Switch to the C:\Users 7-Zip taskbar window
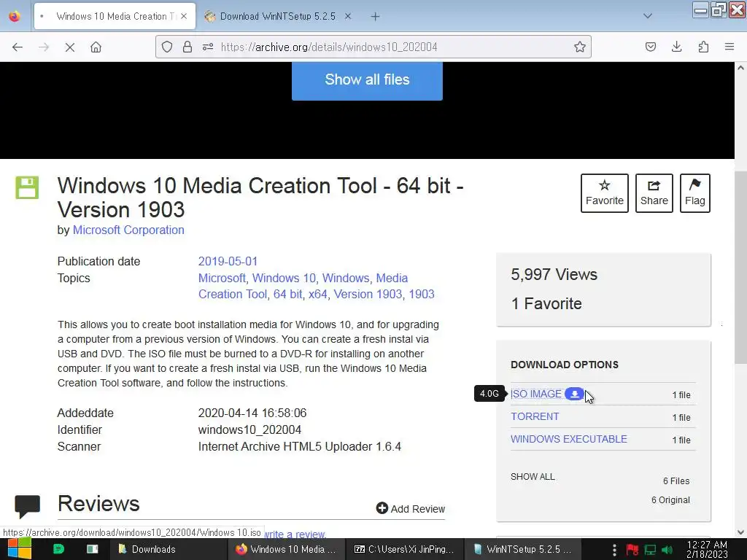The height and width of the screenshot is (560, 747). [403, 549]
